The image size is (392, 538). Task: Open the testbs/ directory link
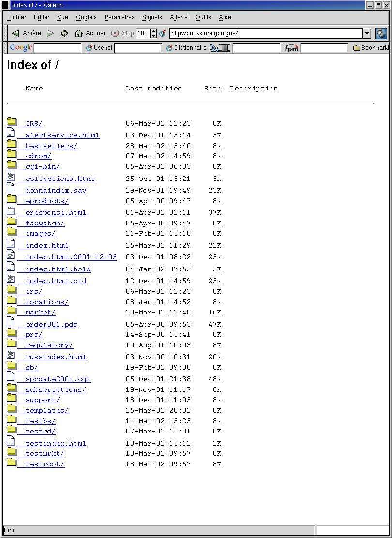point(41,421)
